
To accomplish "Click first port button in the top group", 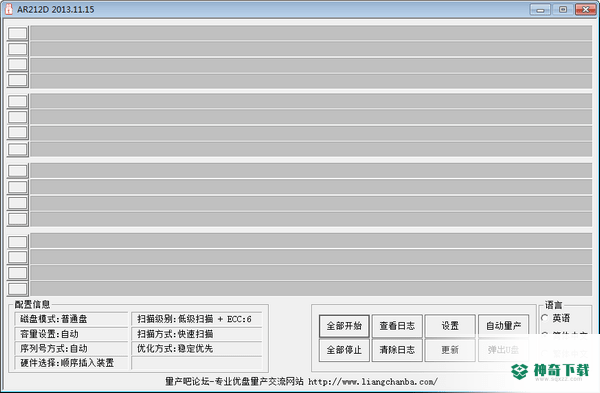I will [x=18, y=33].
